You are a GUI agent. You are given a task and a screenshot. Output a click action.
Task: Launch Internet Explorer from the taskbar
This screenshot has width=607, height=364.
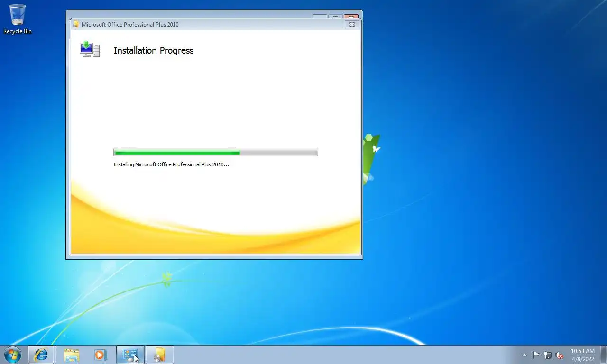point(41,355)
